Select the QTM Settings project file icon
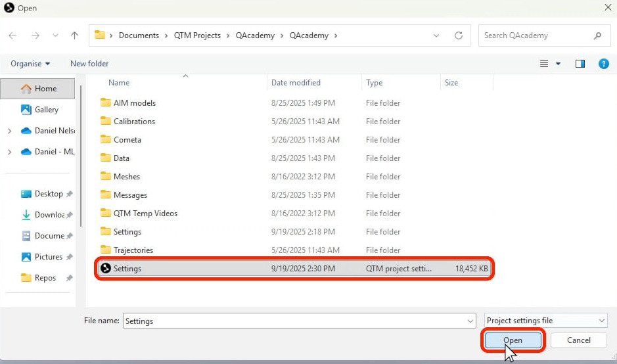 click(105, 268)
